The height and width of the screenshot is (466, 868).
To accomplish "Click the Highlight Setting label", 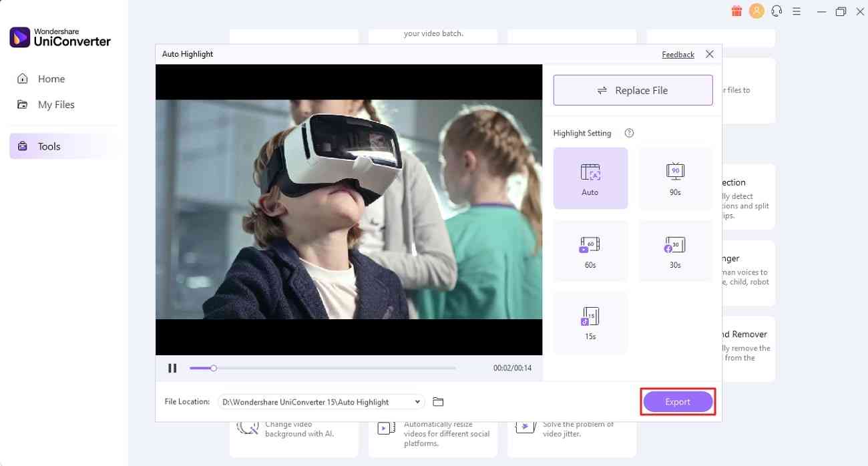I will coord(582,133).
